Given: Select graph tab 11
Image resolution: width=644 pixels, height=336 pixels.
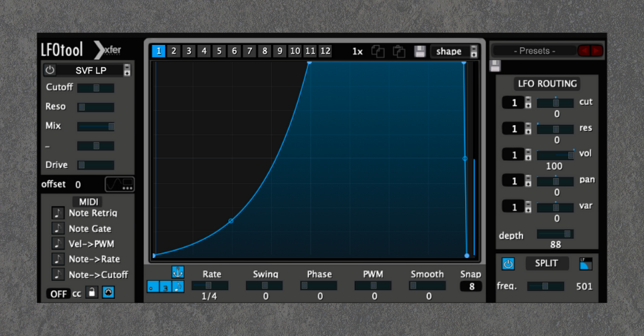Looking at the screenshot, I should pos(310,51).
